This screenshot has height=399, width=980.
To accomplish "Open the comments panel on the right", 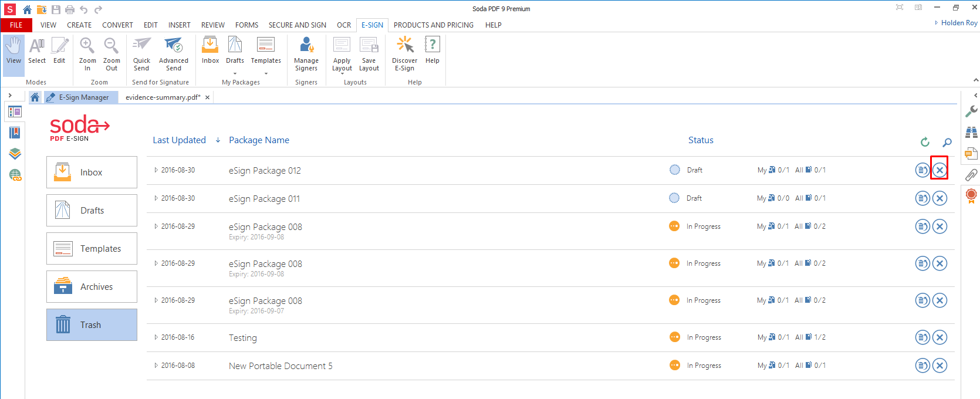I will [x=971, y=153].
